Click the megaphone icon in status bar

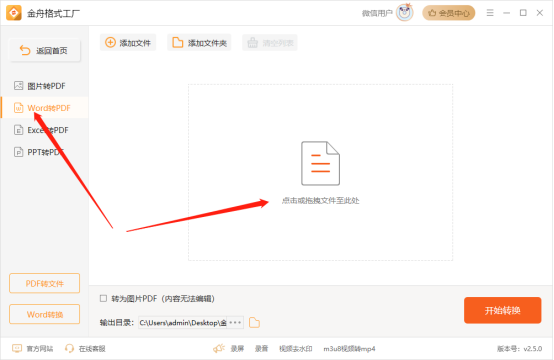219,349
